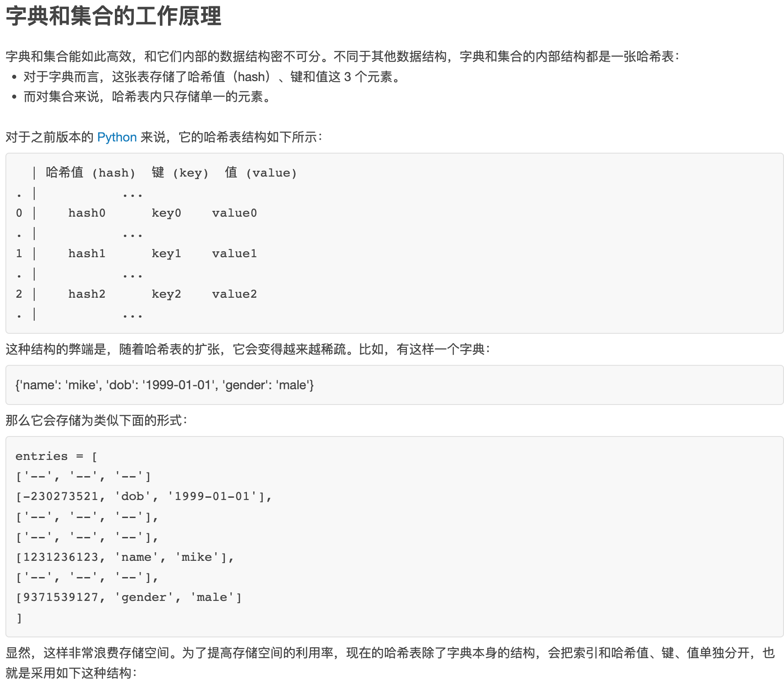Image resolution: width=784 pixels, height=682 pixels.
Task: Click the closing bracket line of entries
Action: pos(19,618)
